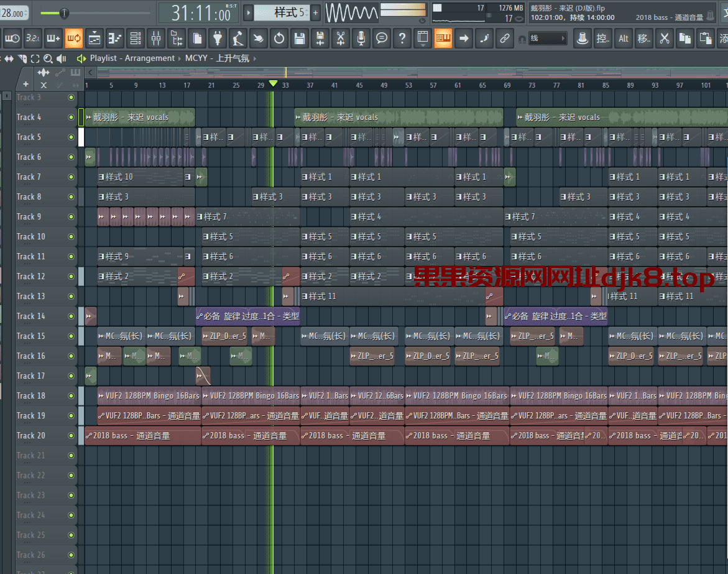Disable Track 12 via its green LED
This screenshot has width=728, height=574.
click(x=71, y=276)
